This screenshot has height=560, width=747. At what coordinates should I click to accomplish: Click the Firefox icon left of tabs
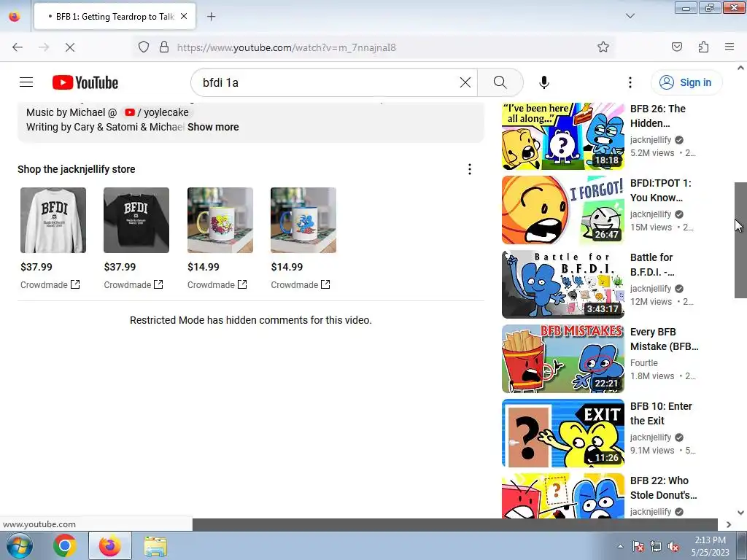15,16
